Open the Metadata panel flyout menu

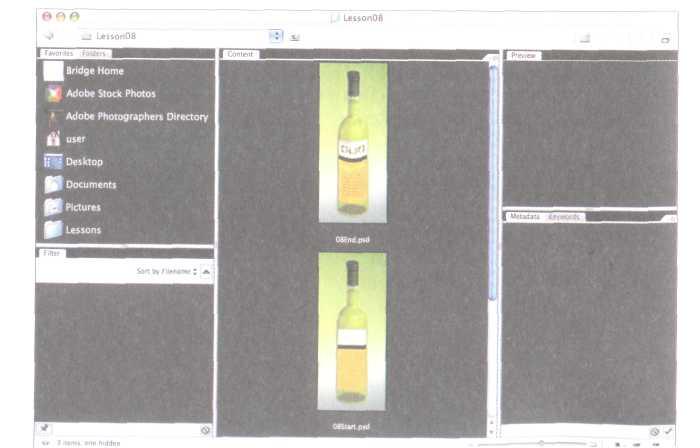670,219
